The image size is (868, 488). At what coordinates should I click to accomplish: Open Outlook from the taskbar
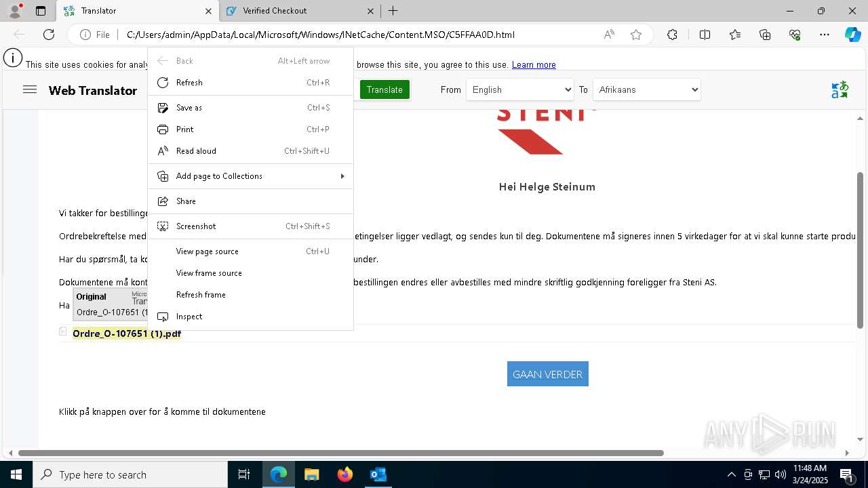coord(378,474)
